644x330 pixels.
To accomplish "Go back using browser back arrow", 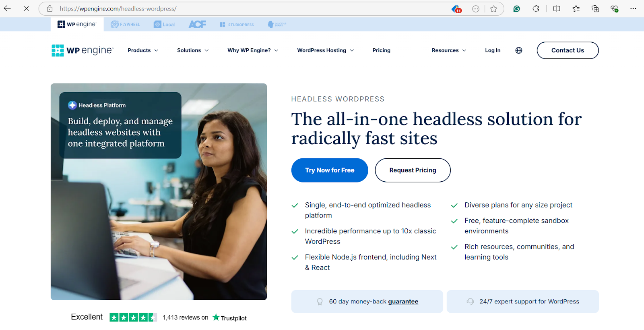I will (7, 8).
